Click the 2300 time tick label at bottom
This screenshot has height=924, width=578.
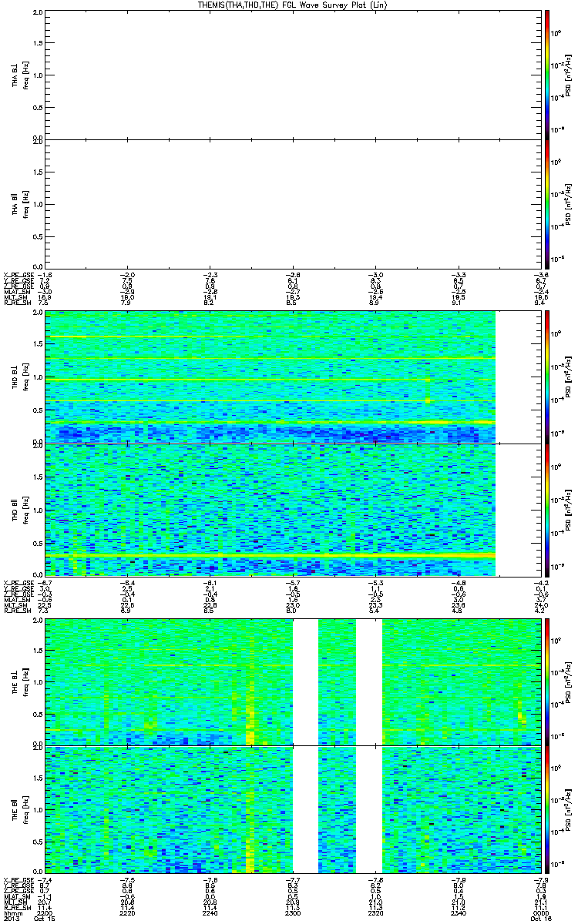(x=291, y=912)
